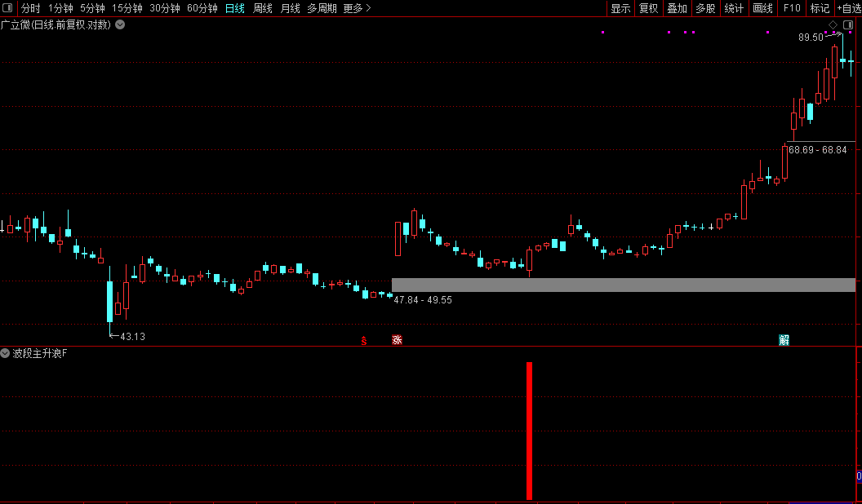The height and width of the screenshot is (504, 862).
Task: Open the 统计 statistics tool
Action: click(734, 8)
